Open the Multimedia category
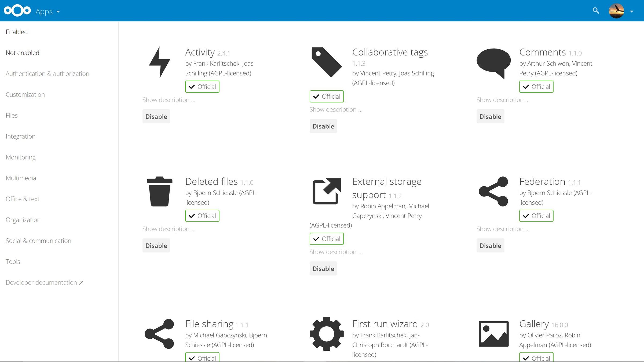This screenshot has height=362, width=644. pos(21,178)
